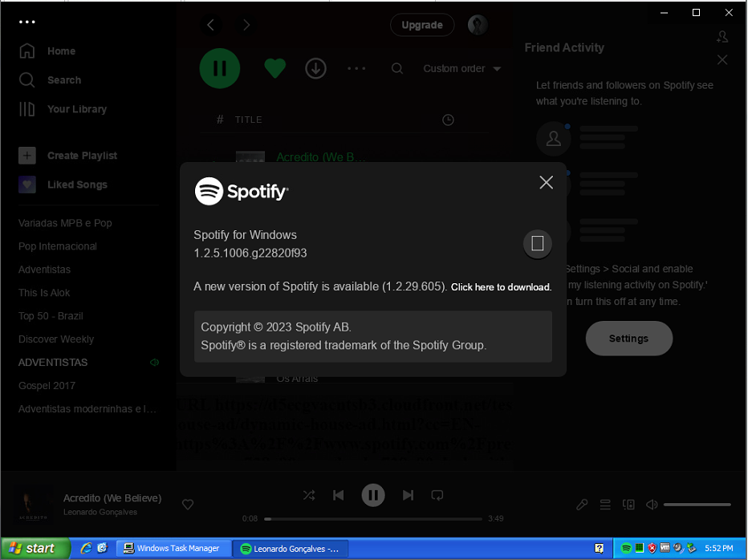This screenshot has width=748, height=560.
Task: Click the Upgrade button
Action: (422, 25)
